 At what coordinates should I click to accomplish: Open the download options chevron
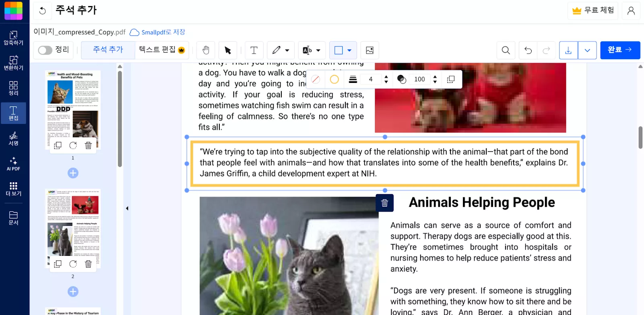pyautogui.click(x=587, y=50)
